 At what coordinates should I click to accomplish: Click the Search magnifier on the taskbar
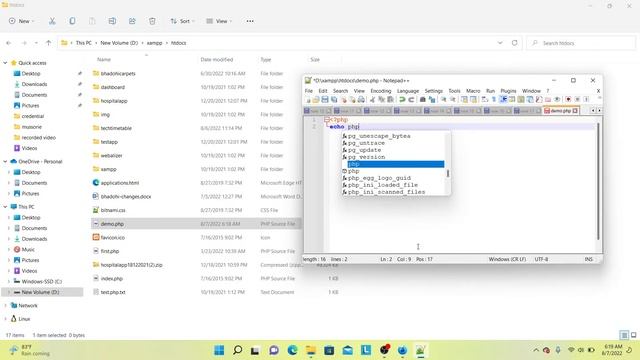click(x=237, y=350)
